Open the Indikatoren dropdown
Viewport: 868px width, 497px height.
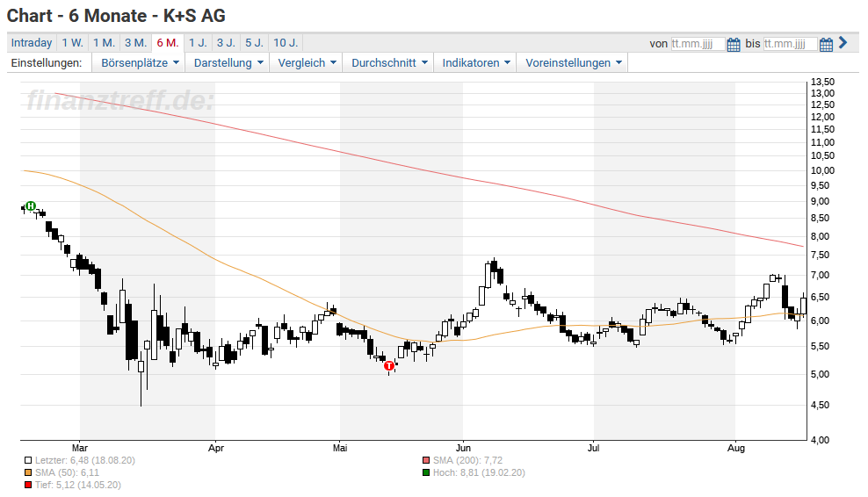[475, 63]
